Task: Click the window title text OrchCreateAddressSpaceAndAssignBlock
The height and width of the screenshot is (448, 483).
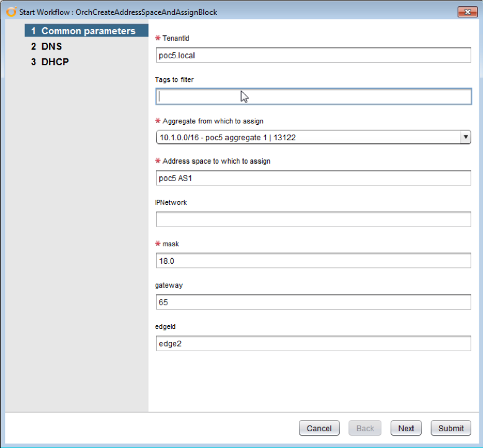Action: coord(146,12)
